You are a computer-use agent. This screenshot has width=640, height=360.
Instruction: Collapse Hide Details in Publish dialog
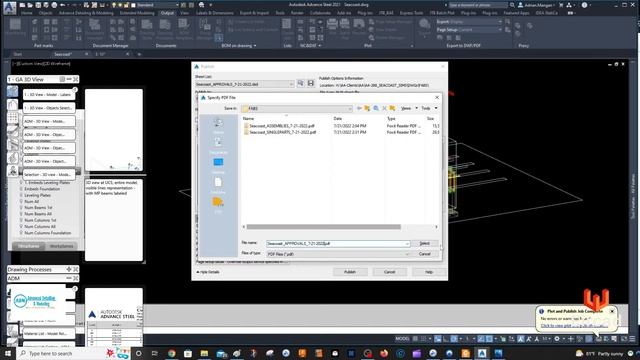[x=208, y=272]
